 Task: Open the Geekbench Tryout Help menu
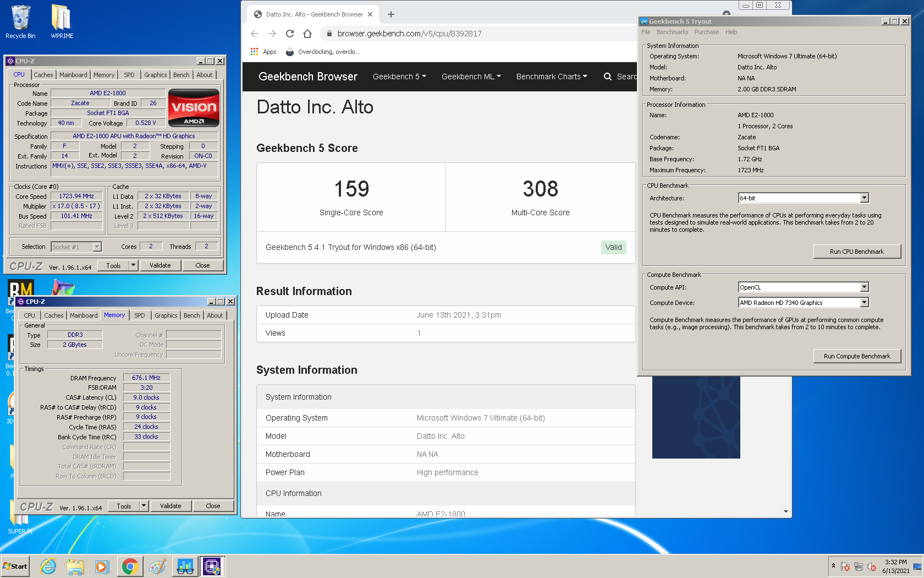point(731,32)
